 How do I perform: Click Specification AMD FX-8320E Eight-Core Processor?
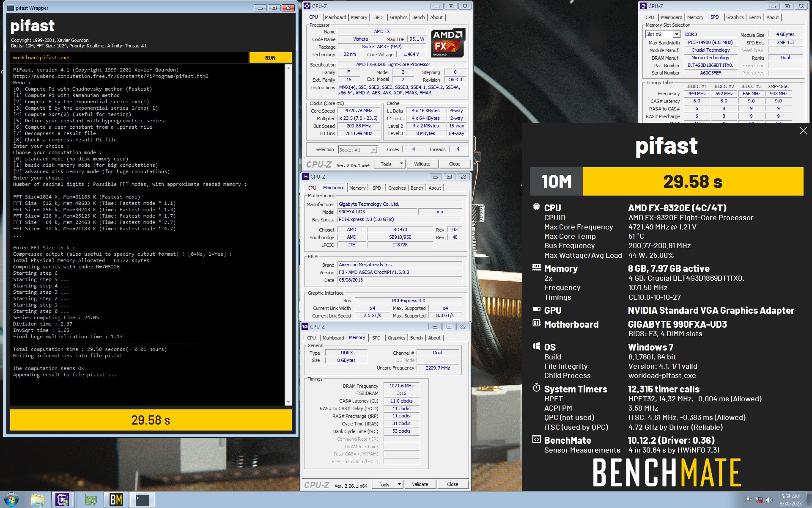pos(402,64)
